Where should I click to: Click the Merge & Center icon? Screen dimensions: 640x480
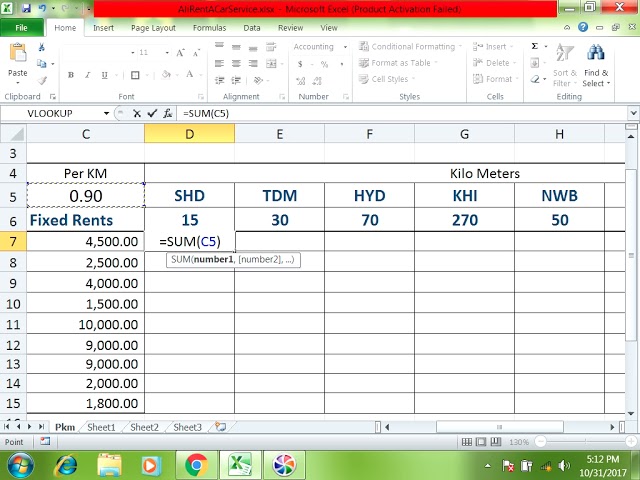(271, 63)
